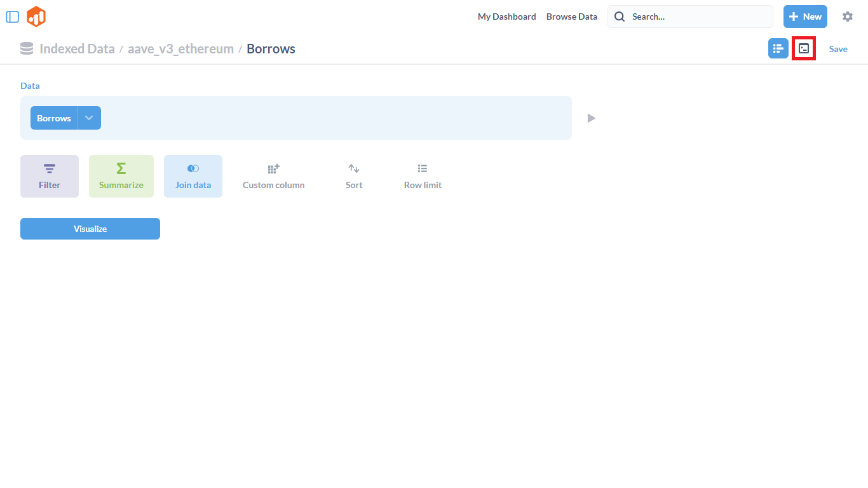
Task: Switch to notebook editor view icon
Action: coord(778,48)
